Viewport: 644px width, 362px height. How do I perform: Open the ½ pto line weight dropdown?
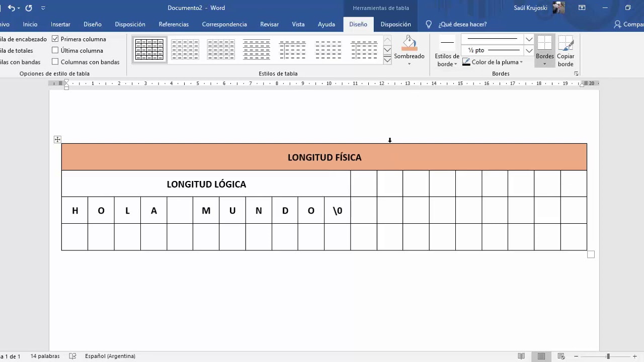click(529, 50)
